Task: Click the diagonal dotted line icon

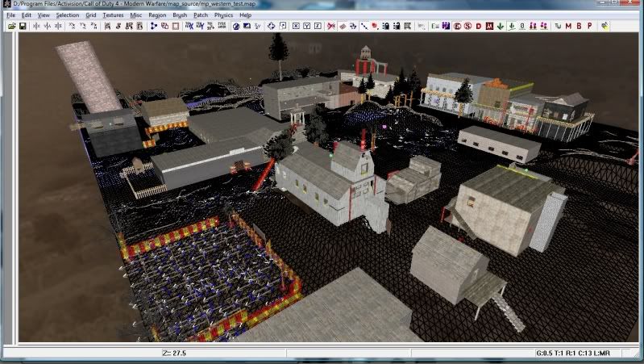Action: coord(364,26)
